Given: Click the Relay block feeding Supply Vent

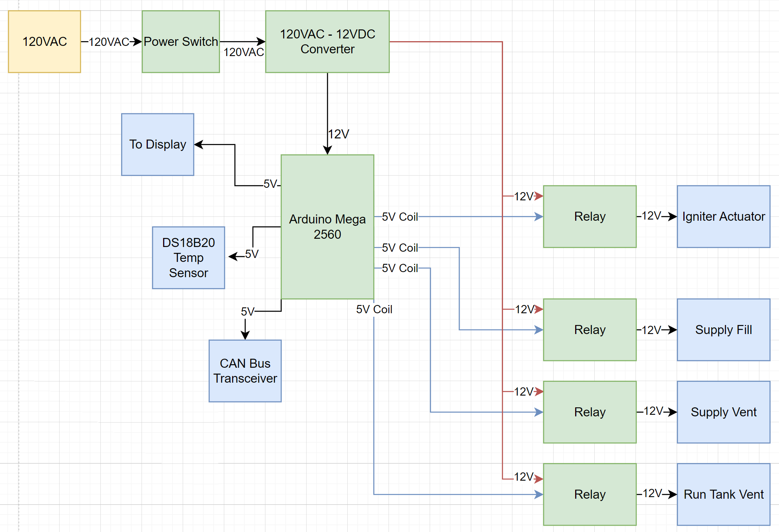Looking at the screenshot, I should click(x=589, y=412).
